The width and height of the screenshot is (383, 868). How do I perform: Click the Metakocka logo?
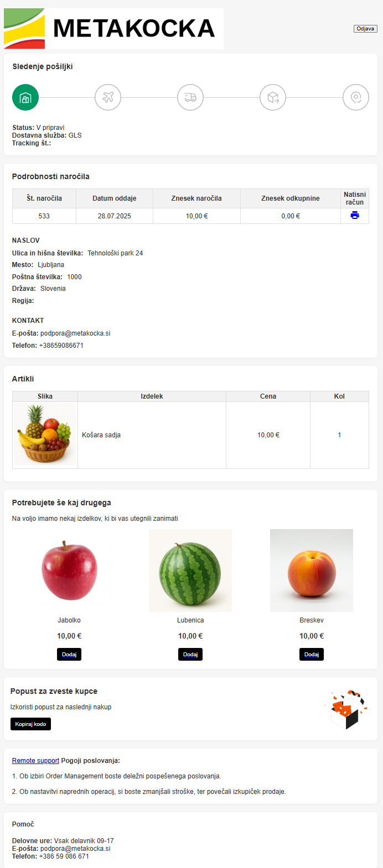[113, 29]
